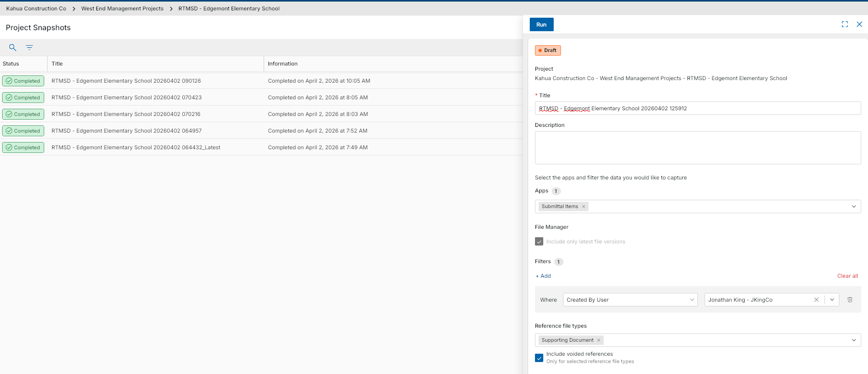Open the Jonathan King value dropdown arrow
The width and height of the screenshot is (868, 374).
tap(832, 300)
